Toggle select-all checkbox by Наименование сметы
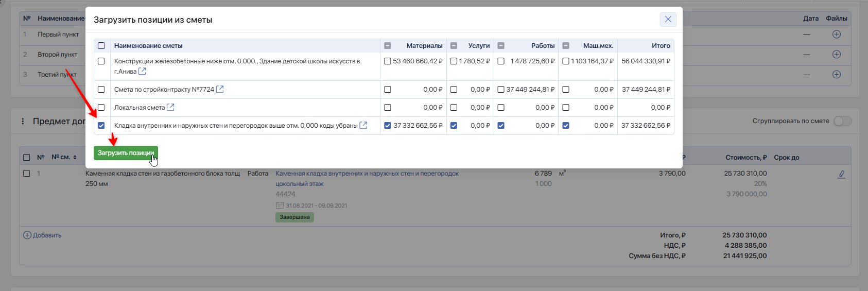Screen dimensions: 868x291 [x=101, y=45]
